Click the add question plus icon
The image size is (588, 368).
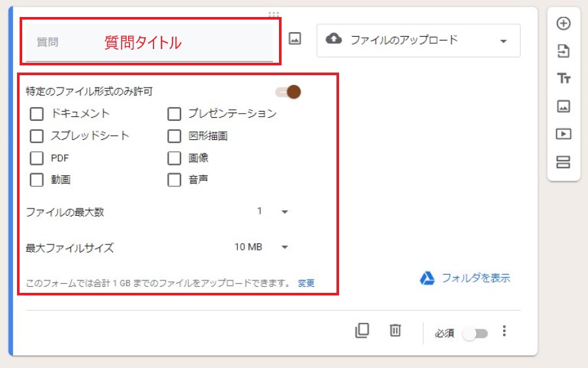tap(563, 24)
